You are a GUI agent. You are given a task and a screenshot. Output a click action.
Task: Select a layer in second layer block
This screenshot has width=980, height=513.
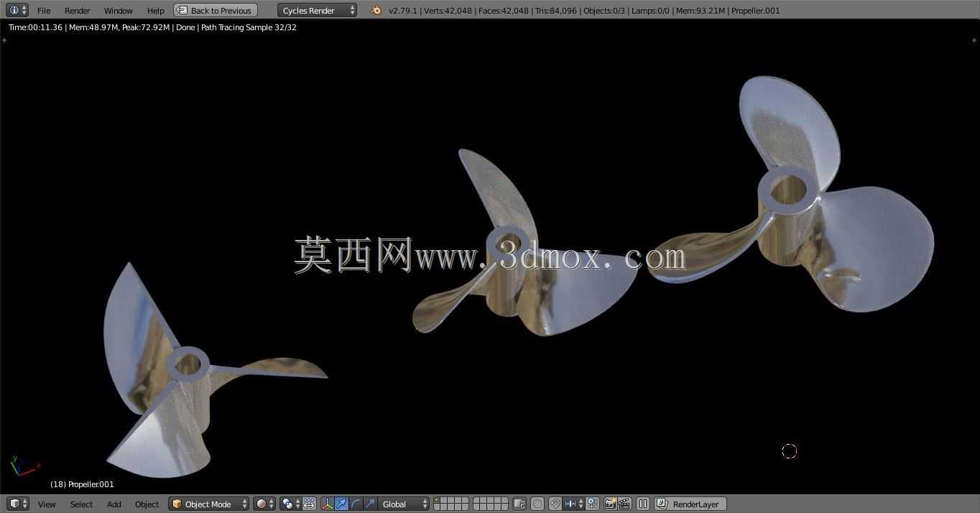pos(491,504)
